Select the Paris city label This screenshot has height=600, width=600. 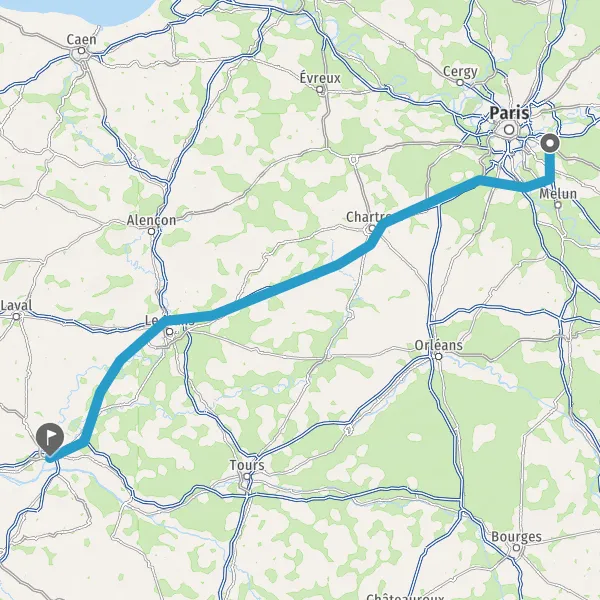click(510, 113)
